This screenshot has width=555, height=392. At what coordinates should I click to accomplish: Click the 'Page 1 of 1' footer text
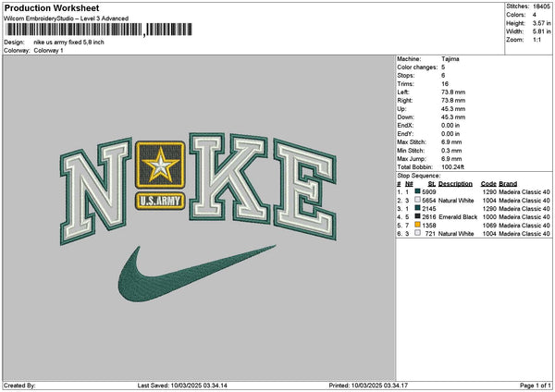click(536, 386)
